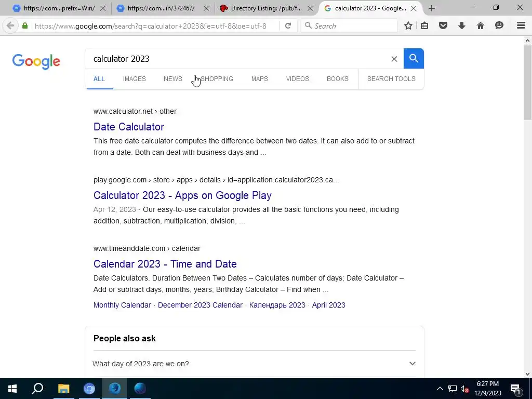This screenshot has width=532, height=399.
Task: Click the scrollbar up arrow
Action: 527,41
